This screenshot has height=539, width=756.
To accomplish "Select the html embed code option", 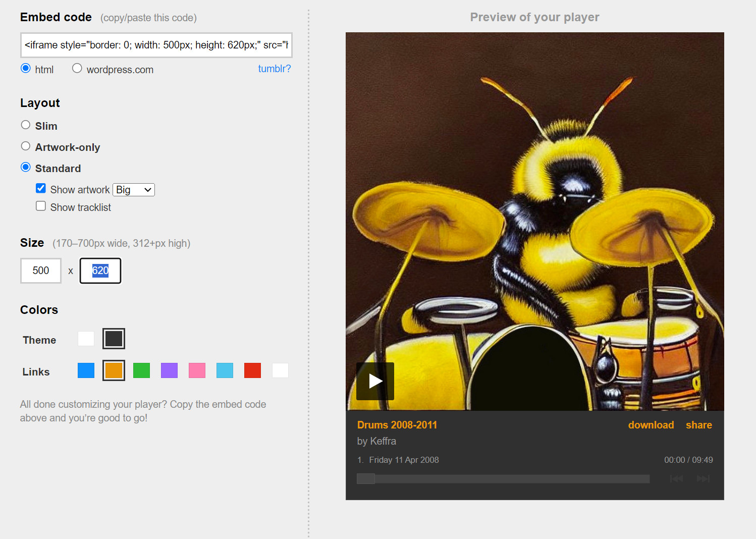I will click(26, 68).
